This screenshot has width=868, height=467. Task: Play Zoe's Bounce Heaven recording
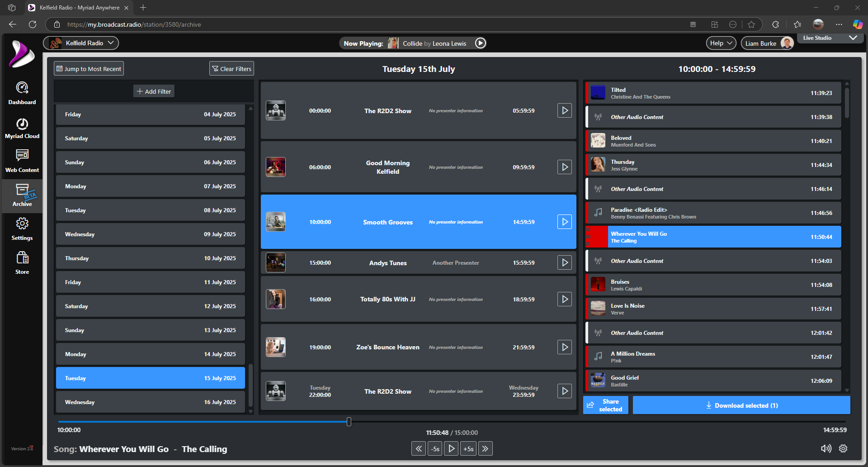(565, 347)
